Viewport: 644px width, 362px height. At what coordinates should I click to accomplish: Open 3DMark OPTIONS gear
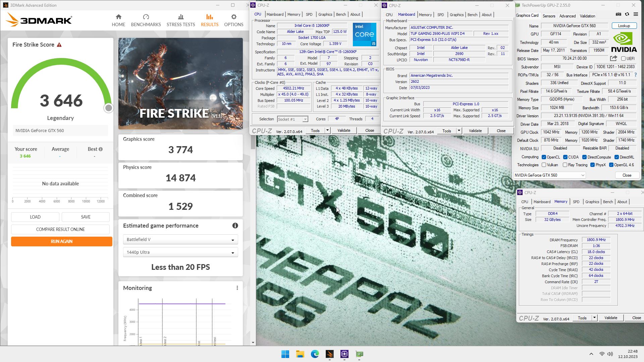pos(234,20)
